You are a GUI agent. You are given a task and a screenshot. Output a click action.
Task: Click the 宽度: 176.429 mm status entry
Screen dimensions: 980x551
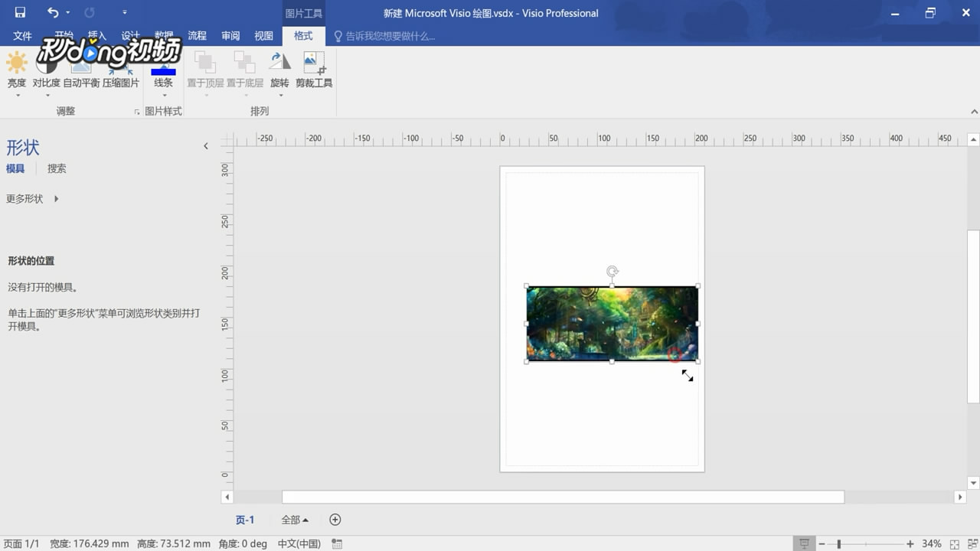pyautogui.click(x=90, y=543)
